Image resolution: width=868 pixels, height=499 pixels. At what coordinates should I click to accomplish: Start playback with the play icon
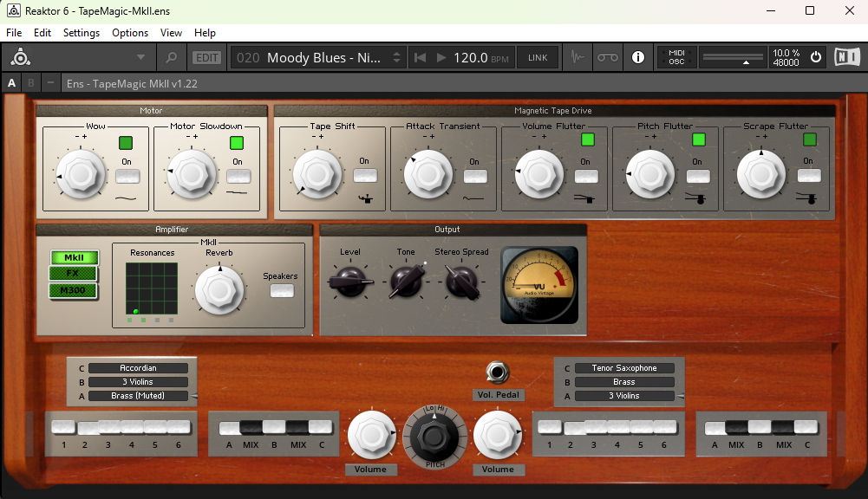pyautogui.click(x=441, y=57)
